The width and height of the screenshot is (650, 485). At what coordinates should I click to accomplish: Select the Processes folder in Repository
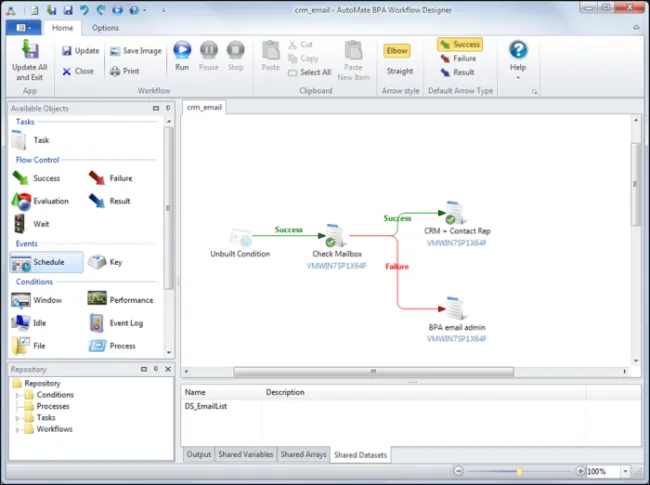pos(47,406)
